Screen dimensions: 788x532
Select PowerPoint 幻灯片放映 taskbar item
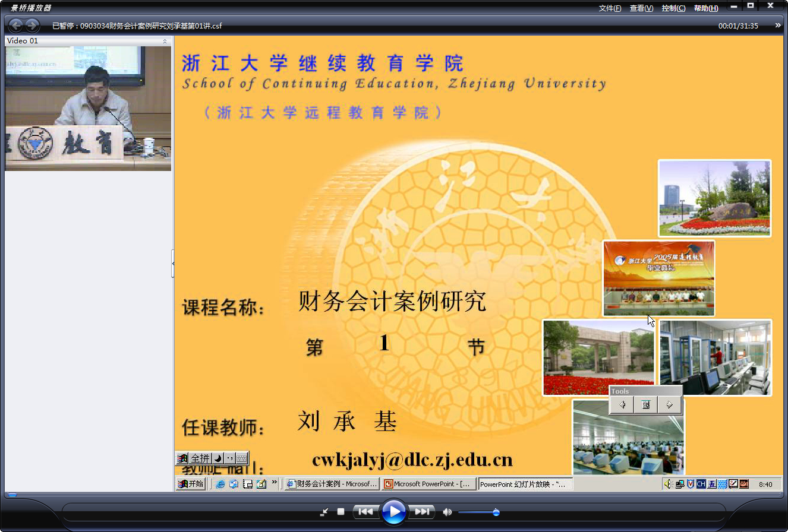[x=525, y=484]
